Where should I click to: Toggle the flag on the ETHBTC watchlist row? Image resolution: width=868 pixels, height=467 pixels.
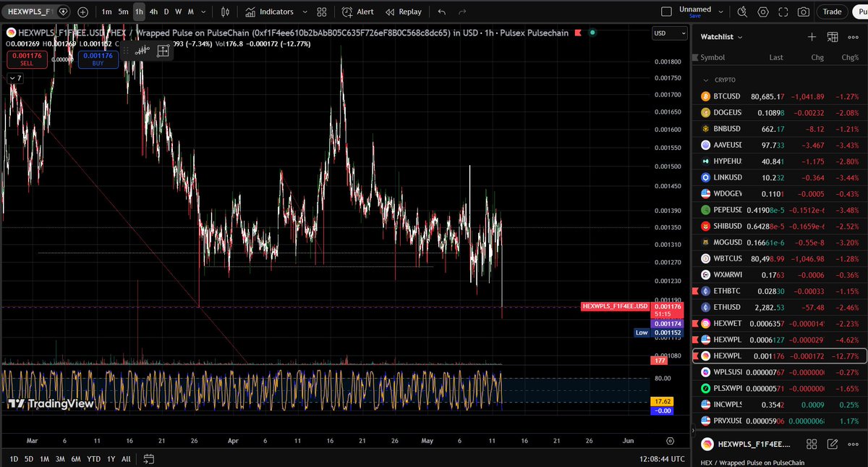tap(696, 291)
